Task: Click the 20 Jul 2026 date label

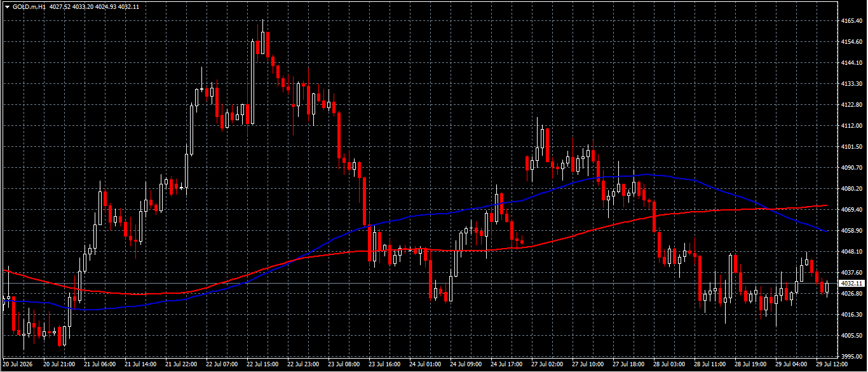Action: point(17,365)
